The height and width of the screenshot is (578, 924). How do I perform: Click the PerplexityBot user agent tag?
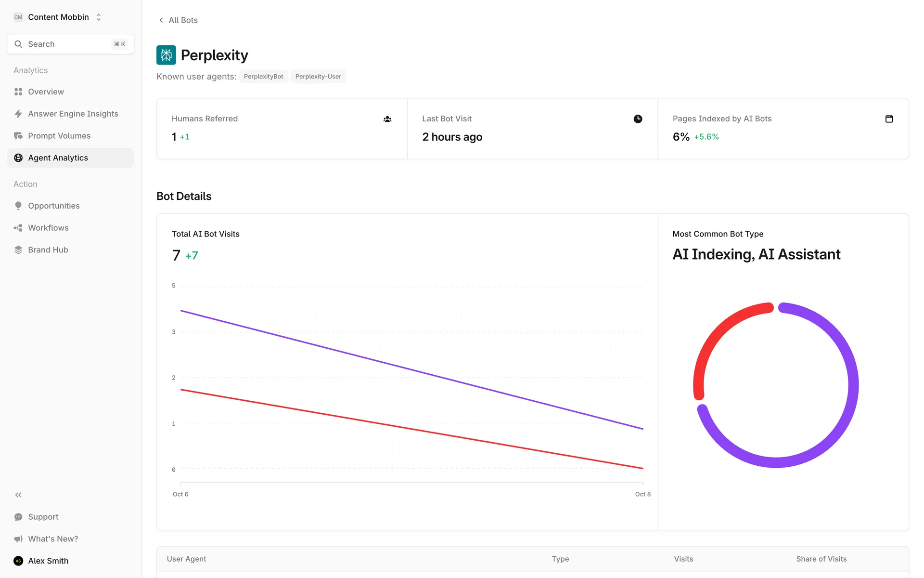coord(263,77)
